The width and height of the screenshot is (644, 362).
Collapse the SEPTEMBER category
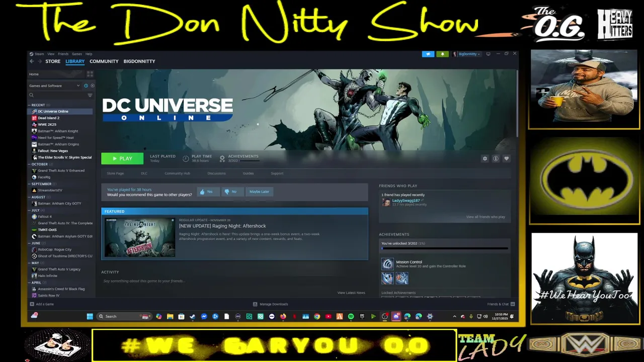click(30, 184)
